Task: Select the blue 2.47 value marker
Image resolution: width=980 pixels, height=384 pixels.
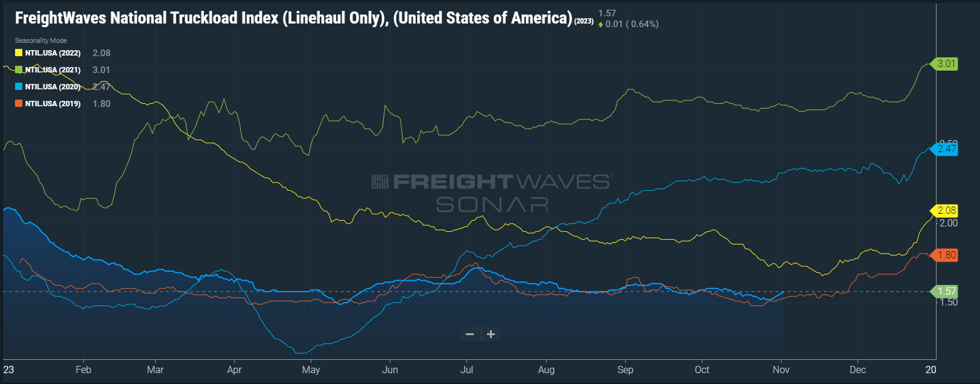Action: pyautogui.click(x=946, y=150)
